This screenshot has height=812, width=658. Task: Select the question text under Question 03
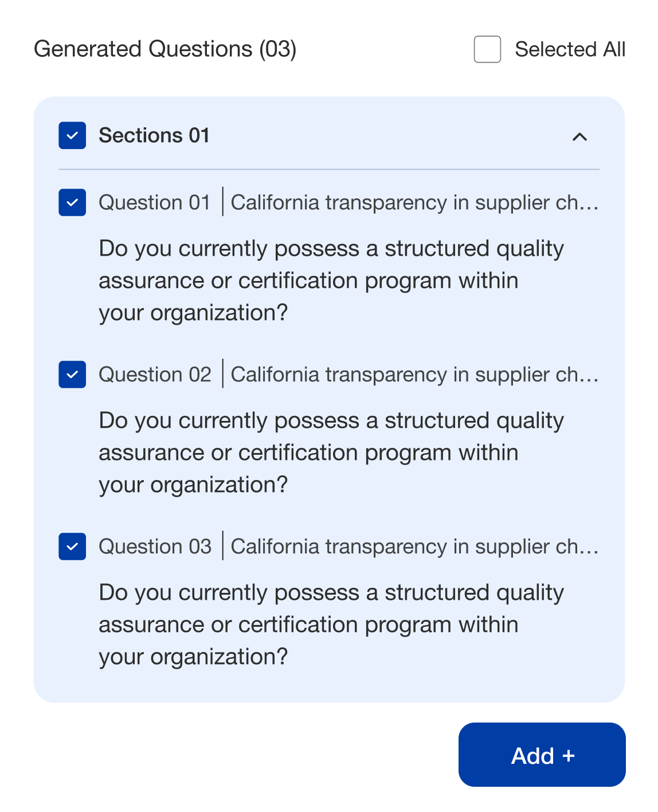(331, 624)
